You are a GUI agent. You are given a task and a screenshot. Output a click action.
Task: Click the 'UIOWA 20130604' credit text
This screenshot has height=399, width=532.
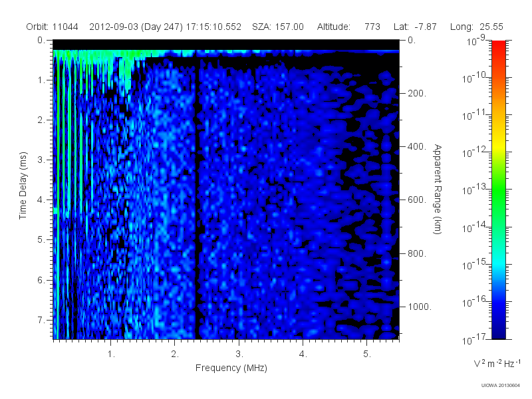click(x=501, y=386)
